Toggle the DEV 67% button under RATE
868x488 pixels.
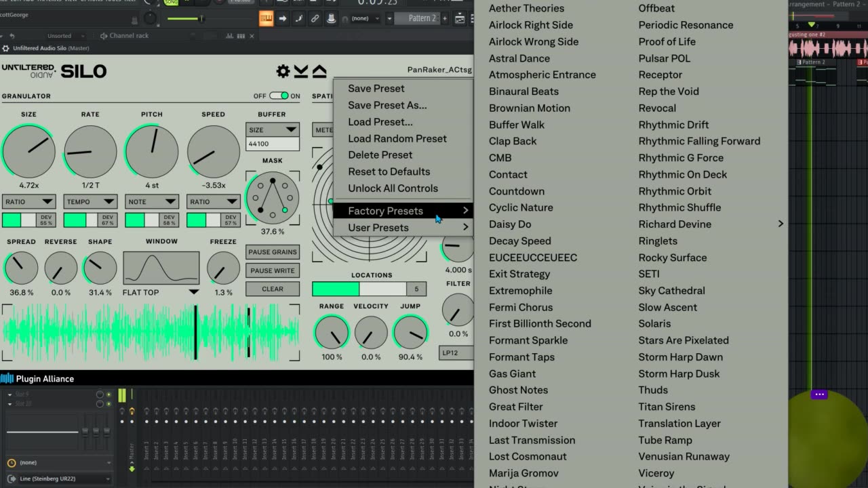(108, 220)
